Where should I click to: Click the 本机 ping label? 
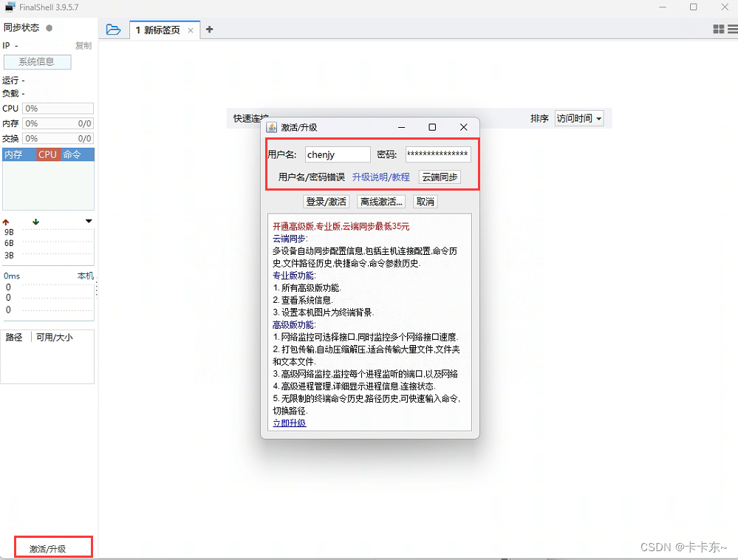tap(86, 276)
